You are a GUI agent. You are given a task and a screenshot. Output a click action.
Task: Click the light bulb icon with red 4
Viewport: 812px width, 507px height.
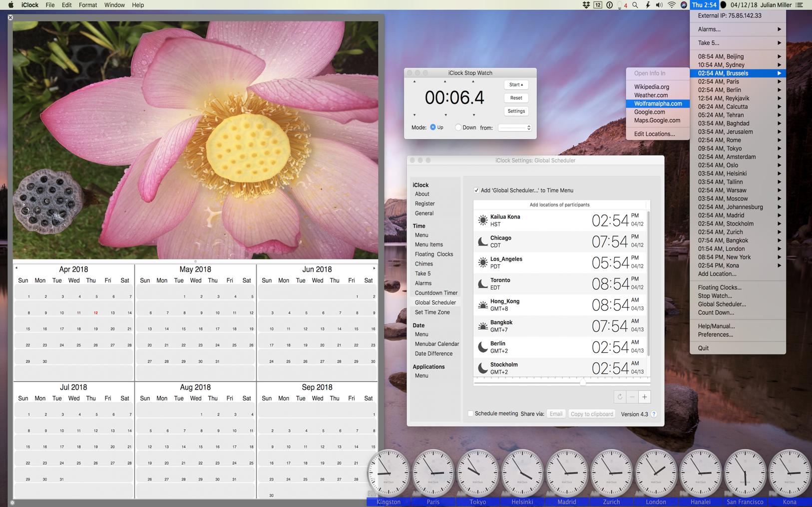click(622, 5)
